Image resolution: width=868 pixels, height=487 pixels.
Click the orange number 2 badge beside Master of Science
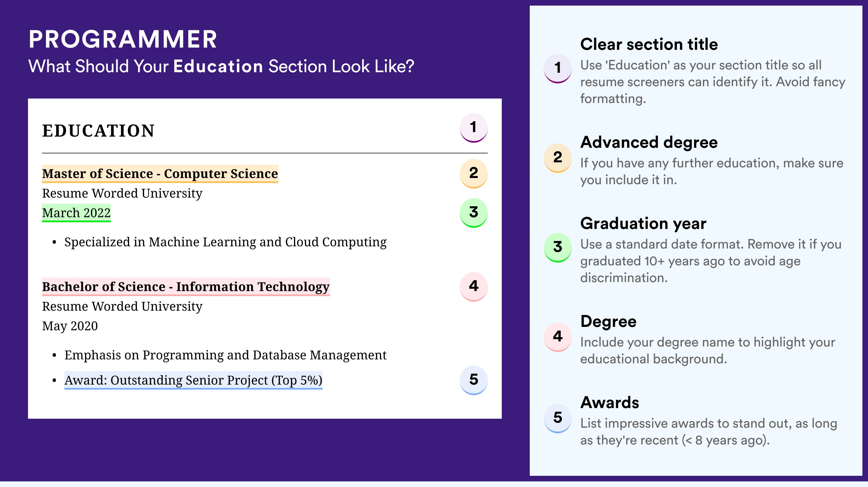473,174
